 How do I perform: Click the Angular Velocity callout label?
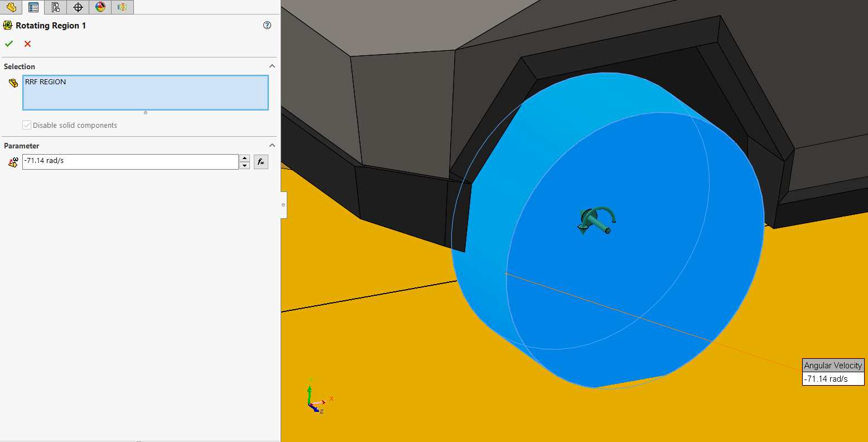click(833, 365)
